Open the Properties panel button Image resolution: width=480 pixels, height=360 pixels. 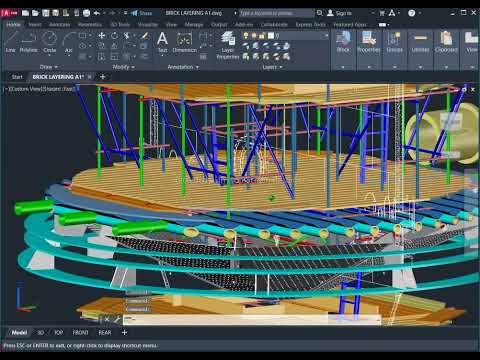[x=369, y=42]
